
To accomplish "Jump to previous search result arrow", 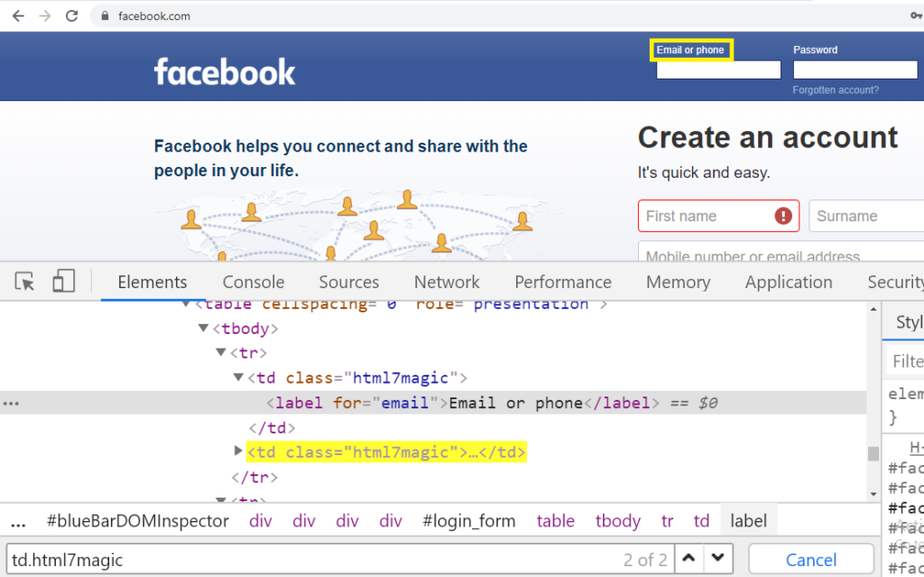I will coord(688,558).
